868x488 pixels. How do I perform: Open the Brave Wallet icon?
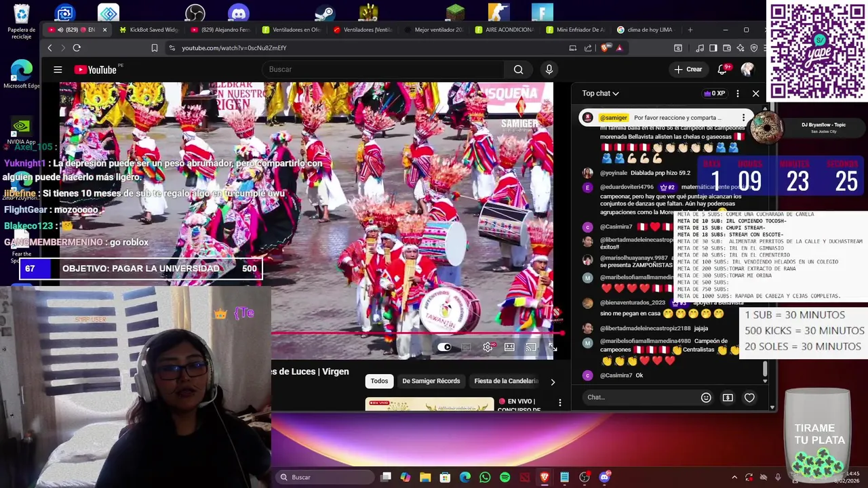pos(727,47)
